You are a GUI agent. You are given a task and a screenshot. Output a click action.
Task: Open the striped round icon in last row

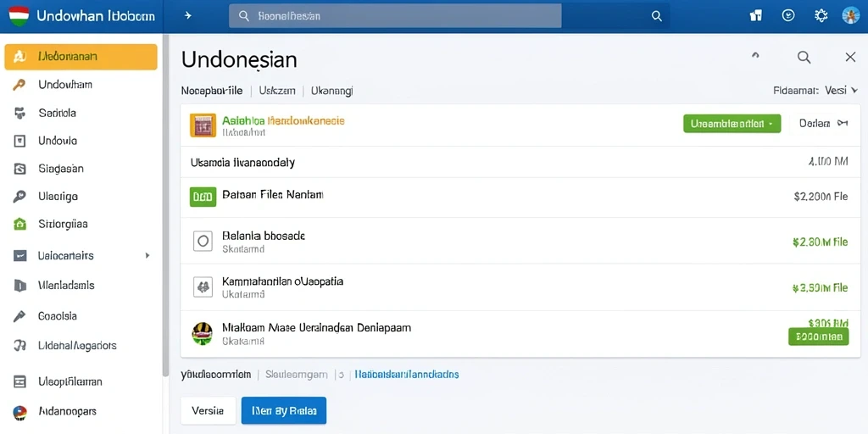[x=202, y=333]
